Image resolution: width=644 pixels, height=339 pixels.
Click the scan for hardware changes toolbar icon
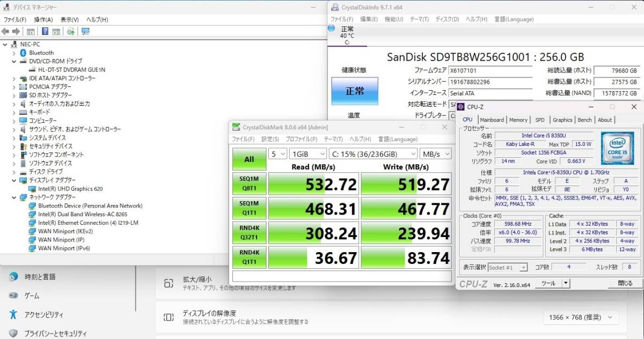click(x=71, y=31)
